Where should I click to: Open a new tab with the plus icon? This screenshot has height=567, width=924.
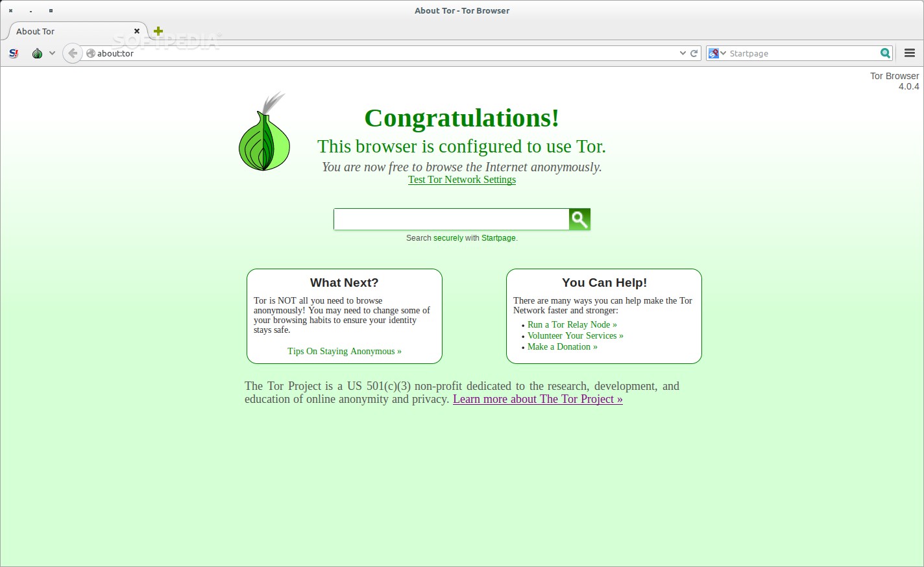(158, 31)
